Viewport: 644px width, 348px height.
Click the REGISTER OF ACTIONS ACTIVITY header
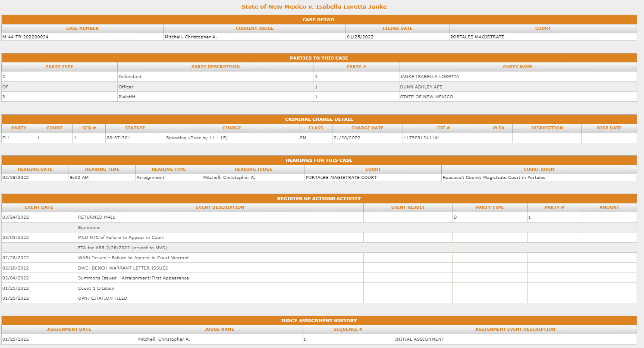tap(319, 199)
